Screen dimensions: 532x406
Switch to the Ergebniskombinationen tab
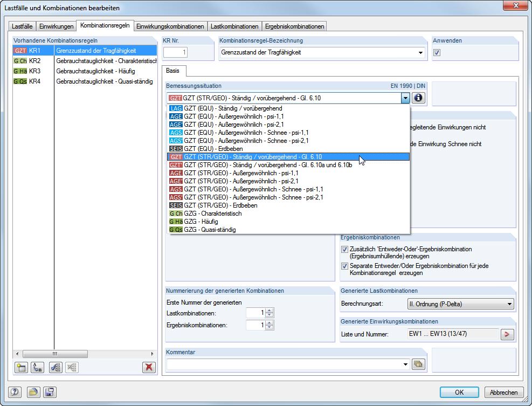[x=294, y=26]
